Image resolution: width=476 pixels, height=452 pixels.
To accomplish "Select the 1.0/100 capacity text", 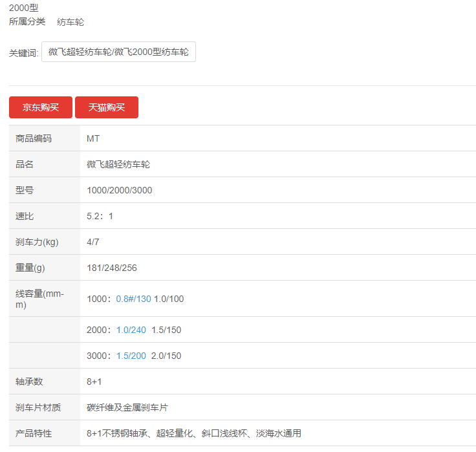I will pyautogui.click(x=169, y=299).
